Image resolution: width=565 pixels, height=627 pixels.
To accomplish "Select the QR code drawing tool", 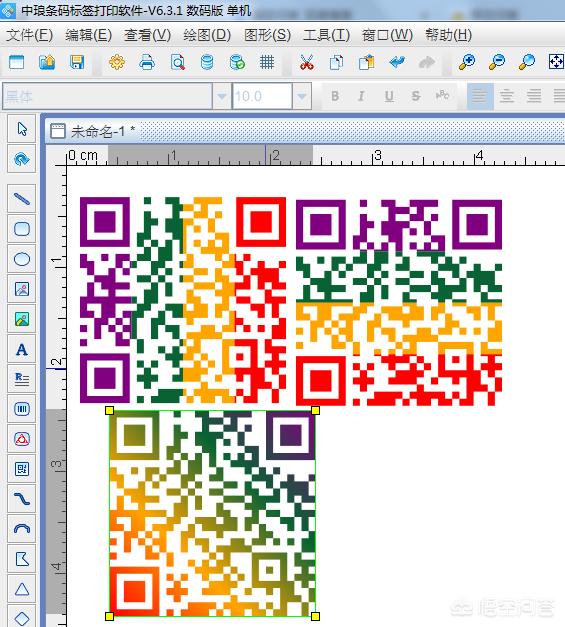I will coord(22,469).
